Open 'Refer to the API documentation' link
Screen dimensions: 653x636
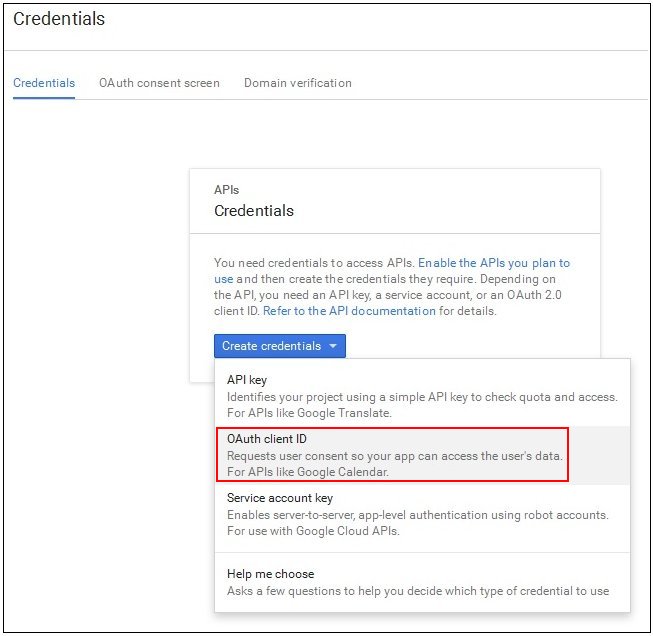(x=349, y=311)
